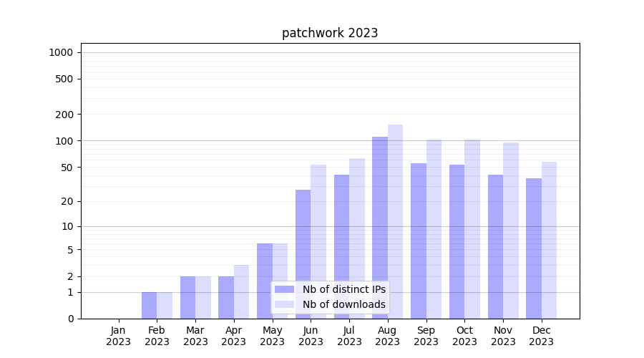Click the Jul 2023 distinct IPs bar
The image size is (644, 358).
point(341,246)
